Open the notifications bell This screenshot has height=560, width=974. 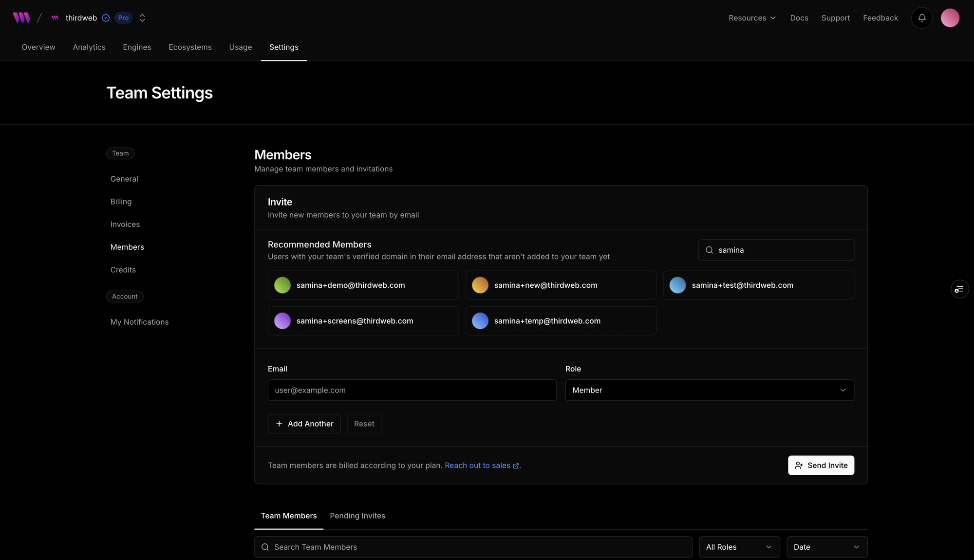(x=921, y=18)
